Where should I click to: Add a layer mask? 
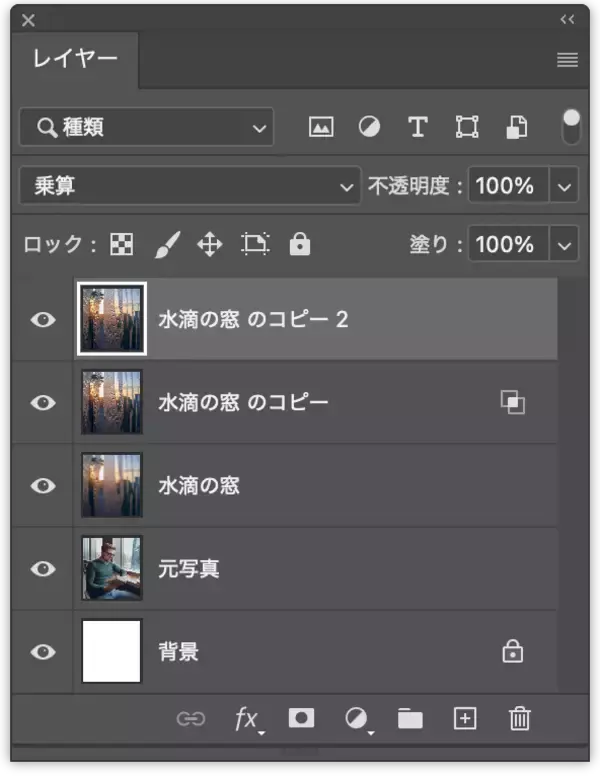point(301,718)
